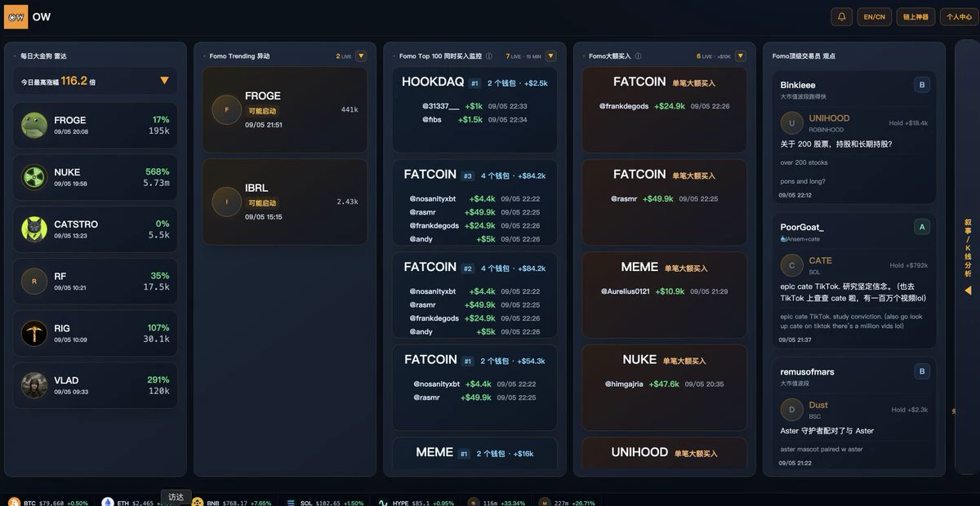Click remusofmars's B rating badge

click(922, 371)
